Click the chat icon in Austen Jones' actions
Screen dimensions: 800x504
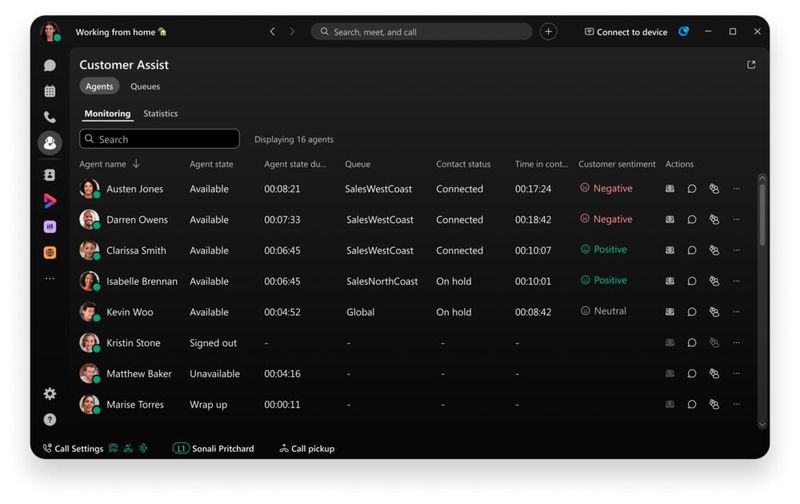pos(692,189)
